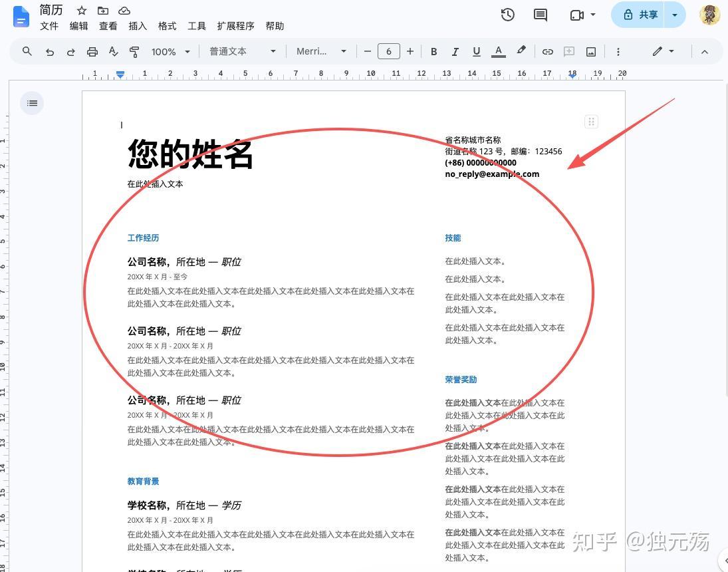Check cloud save status icon

pyautogui.click(x=124, y=10)
